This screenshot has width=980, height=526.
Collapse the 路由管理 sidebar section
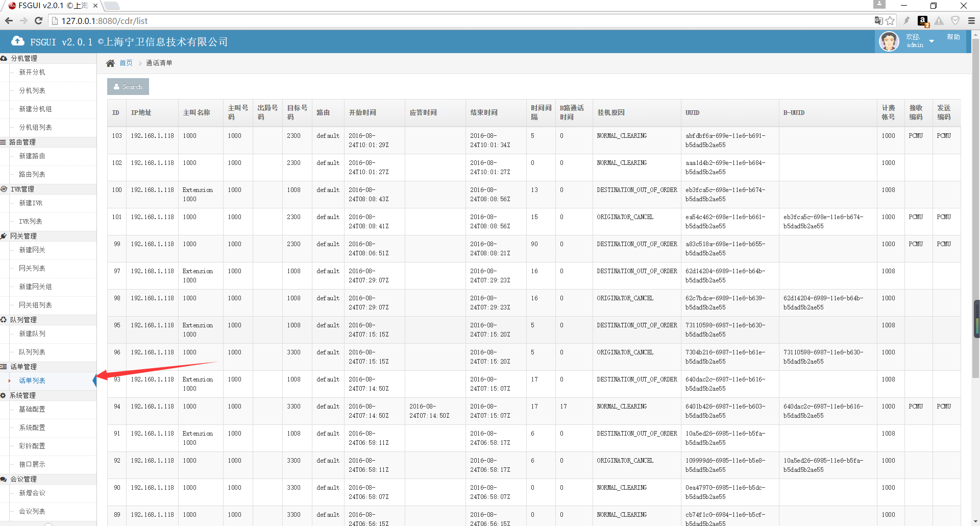(22, 142)
